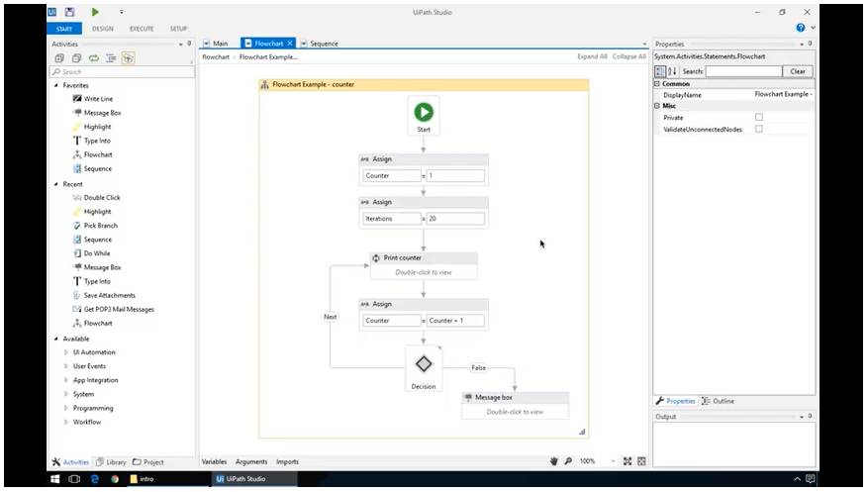The width and height of the screenshot is (868, 492).
Task: Collapse the Common property section
Action: pos(657,84)
